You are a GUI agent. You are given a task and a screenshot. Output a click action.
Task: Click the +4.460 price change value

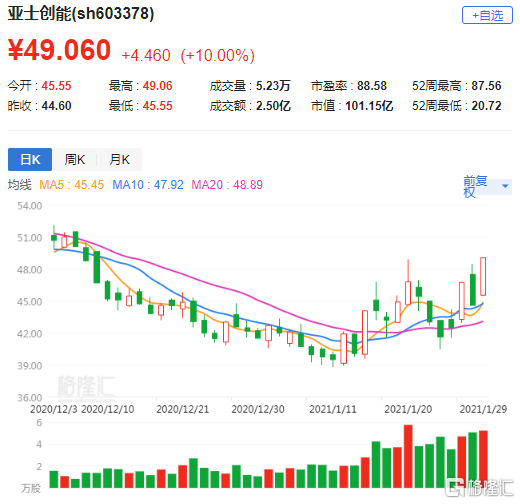[x=146, y=55]
